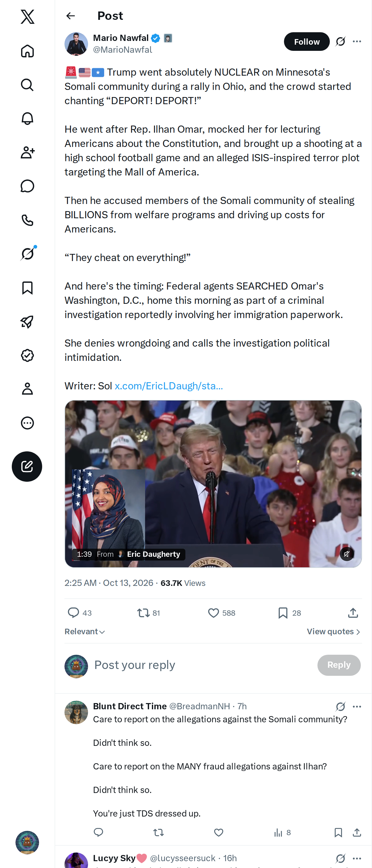
Task: Click the Post your reply field
Action: click(x=202, y=665)
